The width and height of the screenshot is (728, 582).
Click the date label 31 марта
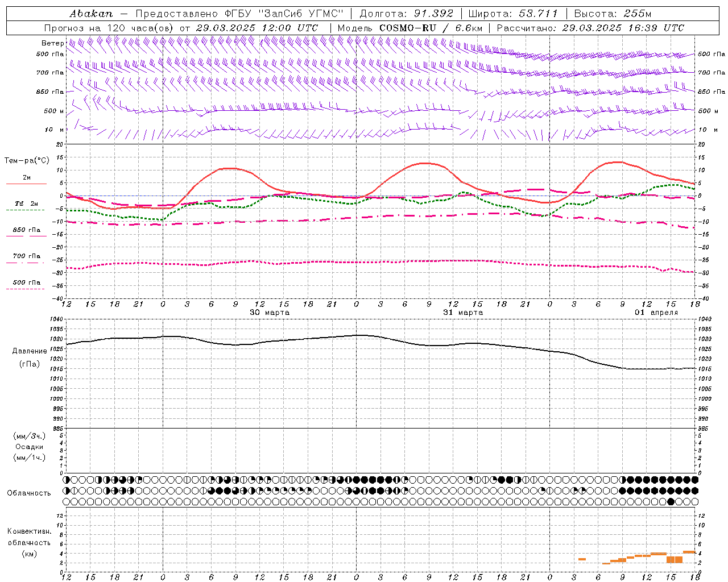[x=463, y=313]
